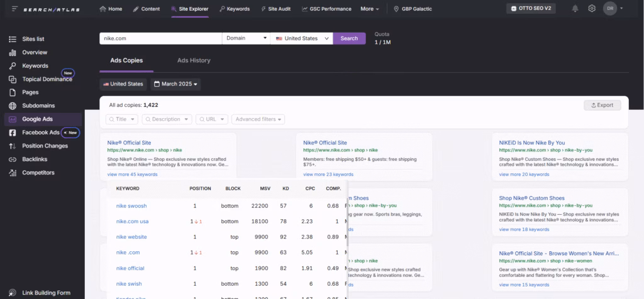
Task: Switch to the Ads History tab
Action: [x=194, y=60]
